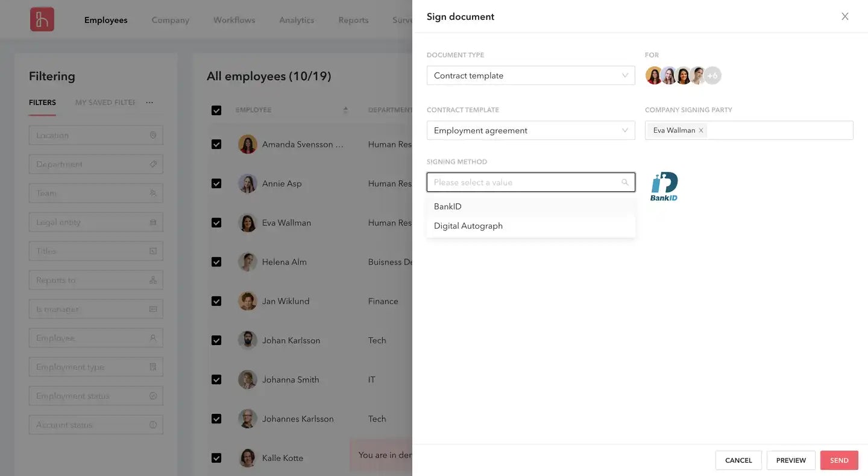
Task: Expand the Document type dropdown
Action: (x=530, y=75)
